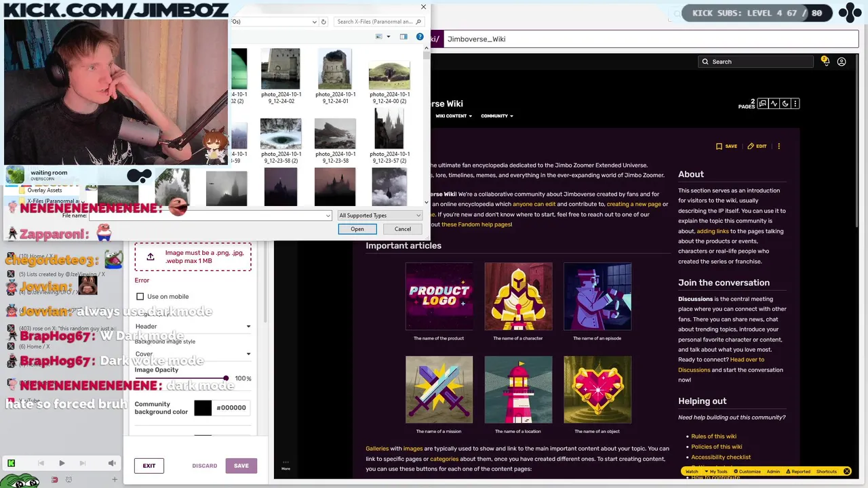
Task: Toggle the preview pane in file dialog
Action: click(403, 37)
